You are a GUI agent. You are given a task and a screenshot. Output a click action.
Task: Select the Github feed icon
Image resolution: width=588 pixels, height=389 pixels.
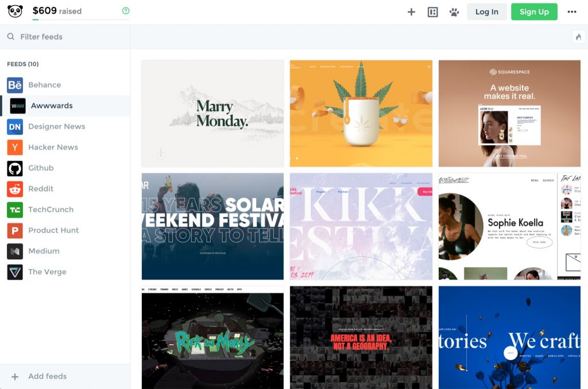pyautogui.click(x=15, y=168)
